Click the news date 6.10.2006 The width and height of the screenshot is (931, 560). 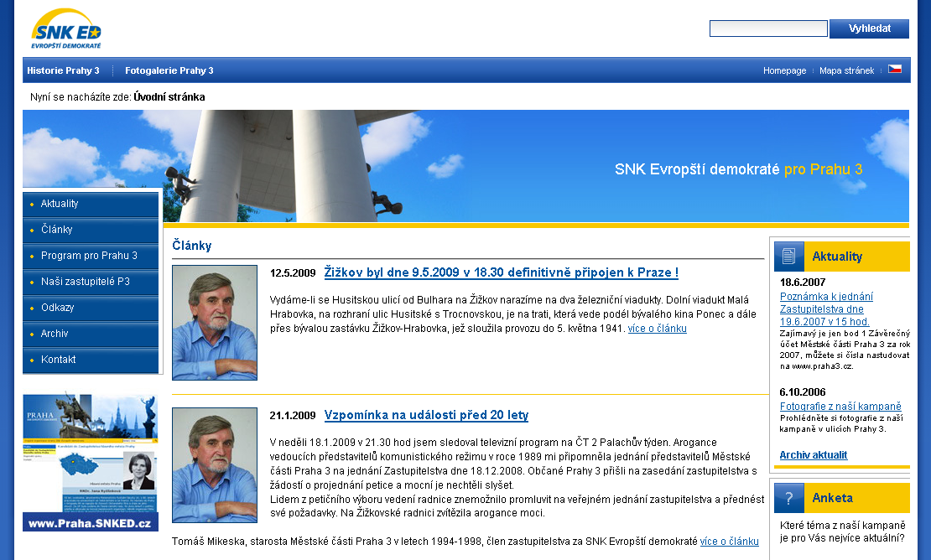tap(803, 392)
